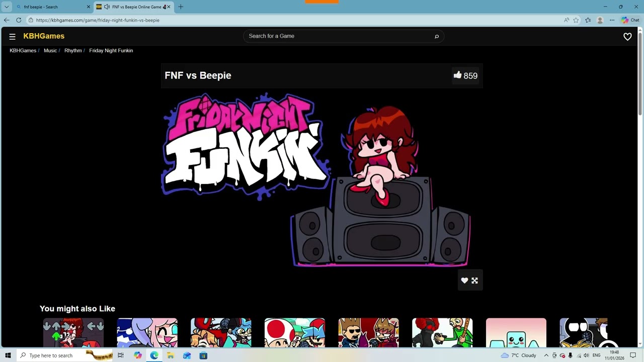644x362 pixels.
Task: Click the taskbar Type here to search box
Action: pyautogui.click(x=65, y=355)
